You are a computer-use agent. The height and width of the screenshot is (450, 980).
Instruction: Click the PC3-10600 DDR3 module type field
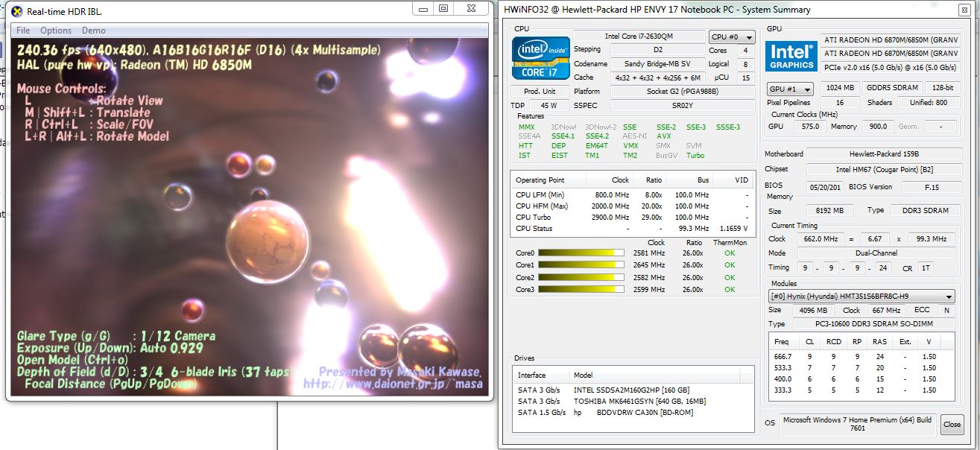pos(873,324)
